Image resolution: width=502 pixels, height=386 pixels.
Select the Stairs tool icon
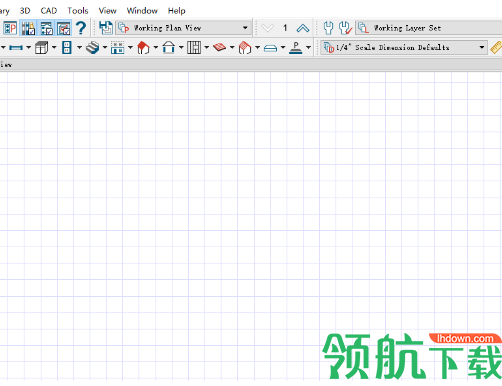click(92, 48)
